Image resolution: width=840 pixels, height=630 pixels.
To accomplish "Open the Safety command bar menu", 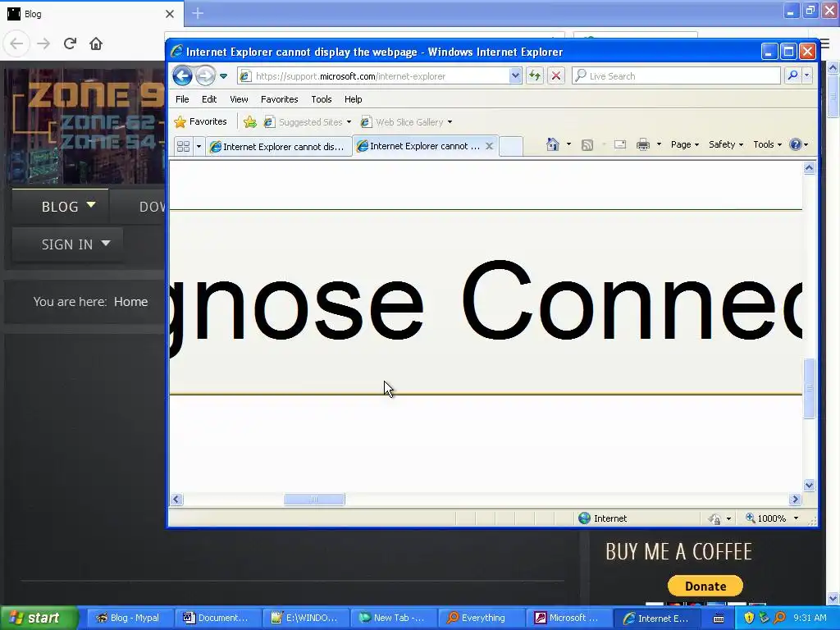I will [726, 144].
